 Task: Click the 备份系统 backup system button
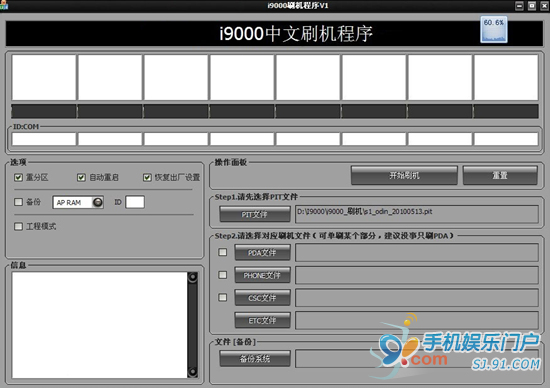pos(255,359)
